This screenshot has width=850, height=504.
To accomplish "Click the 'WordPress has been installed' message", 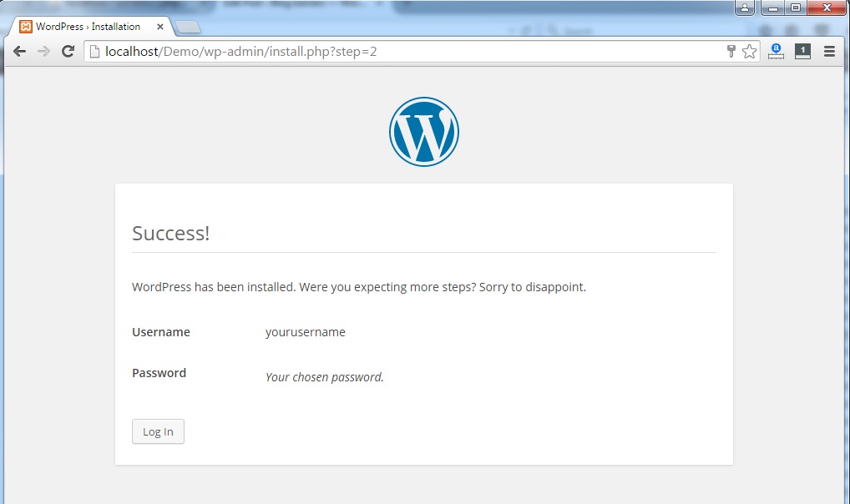I will pyautogui.click(x=359, y=287).
